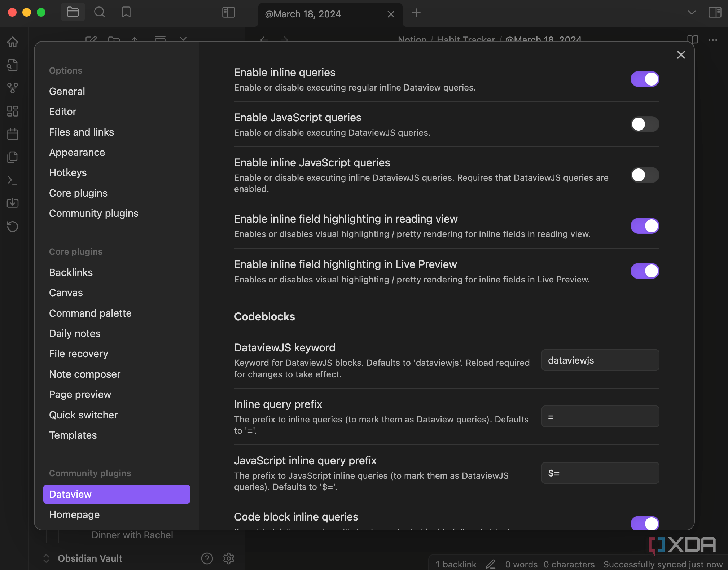Toggle inline field highlighting in Live Preview
Image resolution: width=728 pixels, height=570 pixels.
645,271
